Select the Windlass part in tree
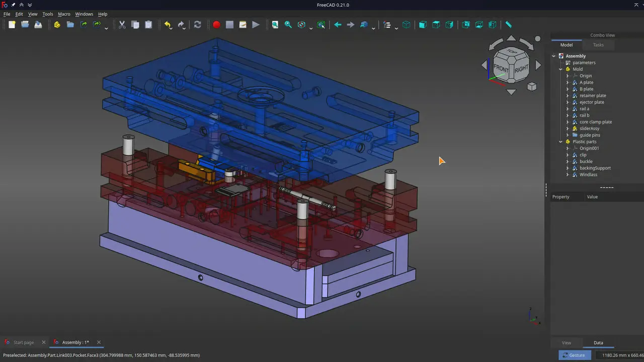 [588, 174]
